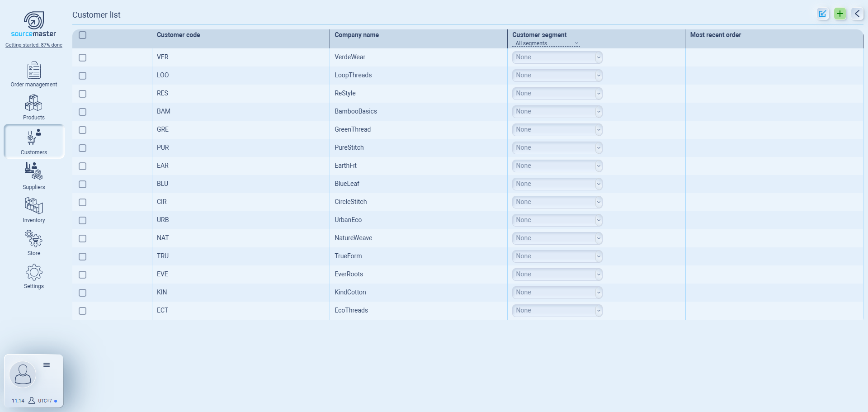
Task: Click the company name NatureWeave
Action: tap(354, 238)
